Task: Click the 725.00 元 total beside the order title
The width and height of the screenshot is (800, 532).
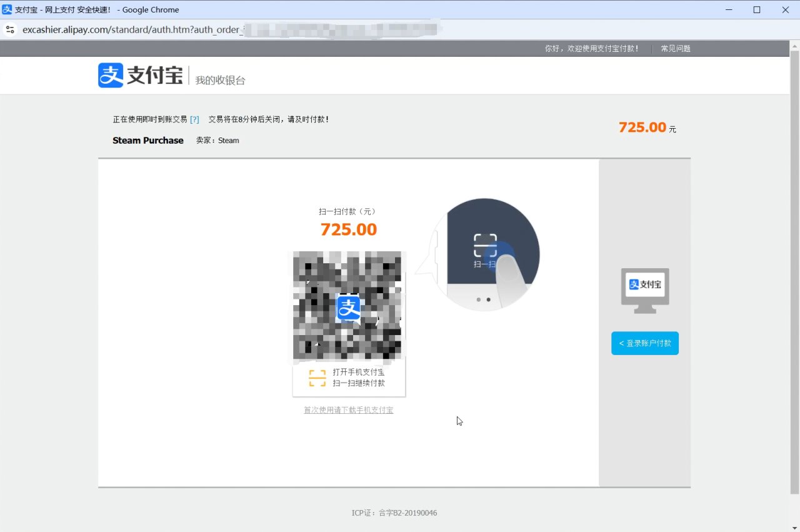Action: 647,128
